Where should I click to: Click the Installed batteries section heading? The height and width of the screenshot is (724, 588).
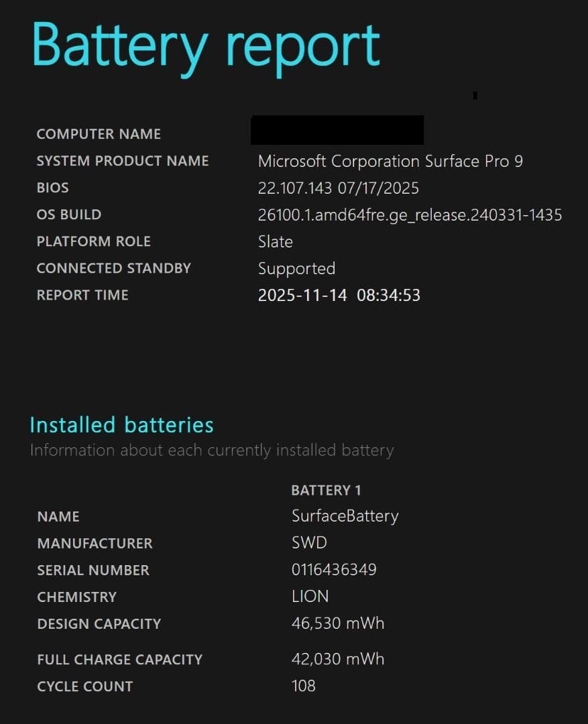(121, 424)
